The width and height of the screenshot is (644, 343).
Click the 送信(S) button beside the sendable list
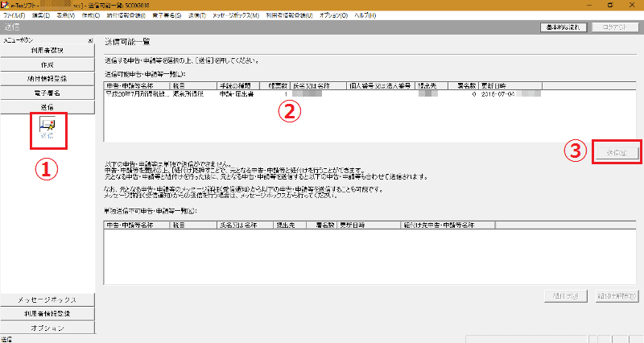coord(617,153)
